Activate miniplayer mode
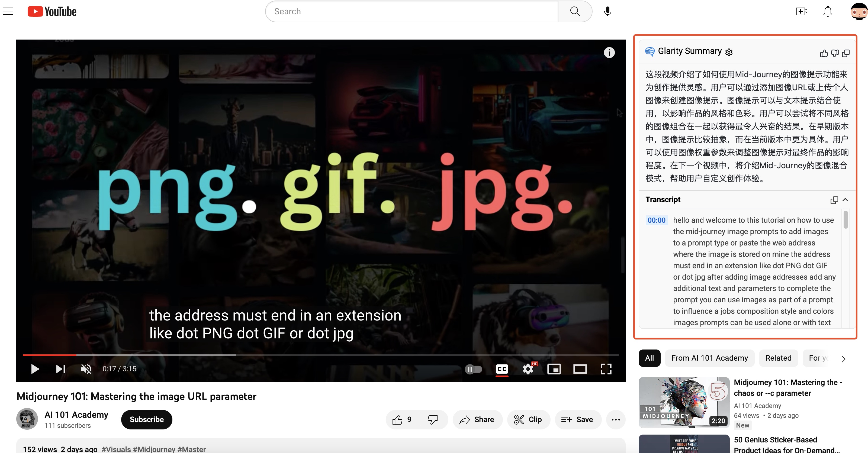Viewport: 868px width, 453px height. 554,369
